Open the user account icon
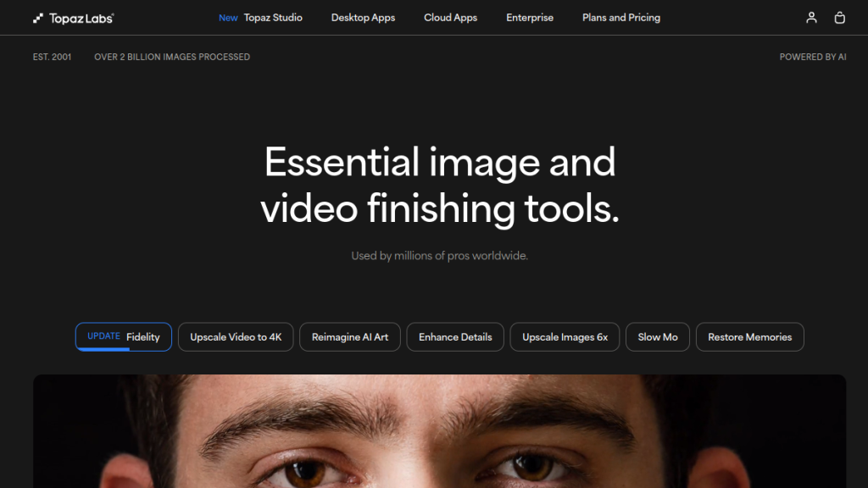Image resolution: width=868 pixels, height=488 pixels. [811, 18]
